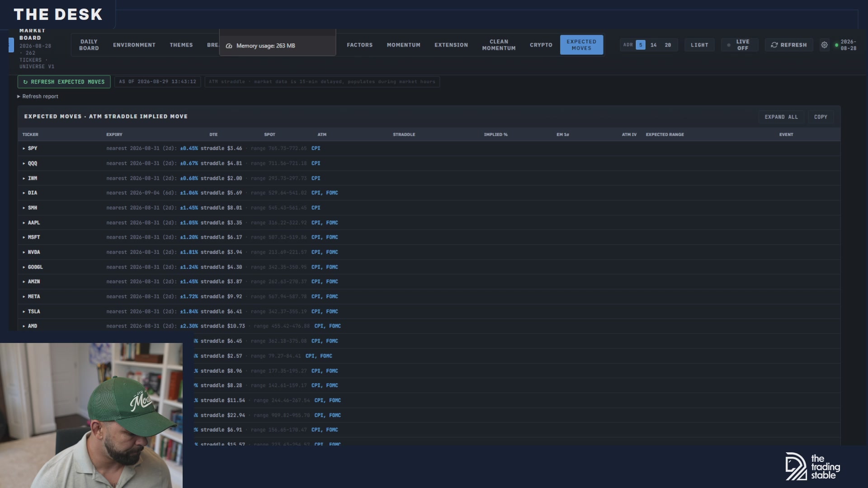The width and height of the screenshot is (868, 488).
Task: Switch to Light theme
Action: [699, 45]
